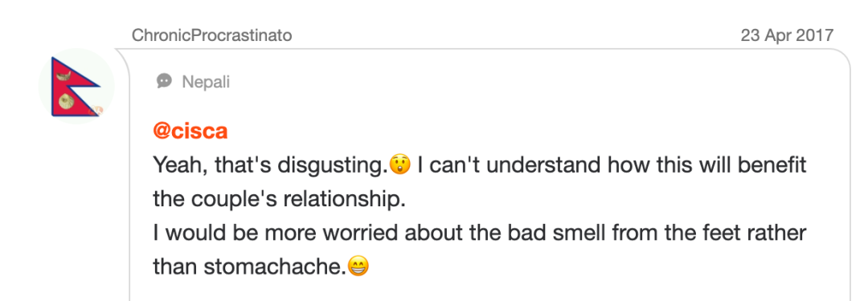Image resolution: width=868 pixels, height=301 pixels.
Task: Open the @cisca mention link
Action: click(190, 131)
